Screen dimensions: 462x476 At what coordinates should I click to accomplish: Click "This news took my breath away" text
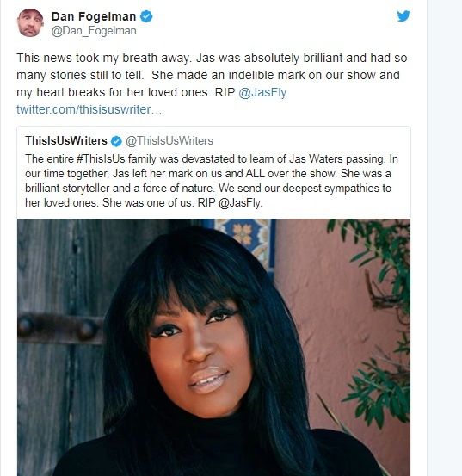pos(104,58)
